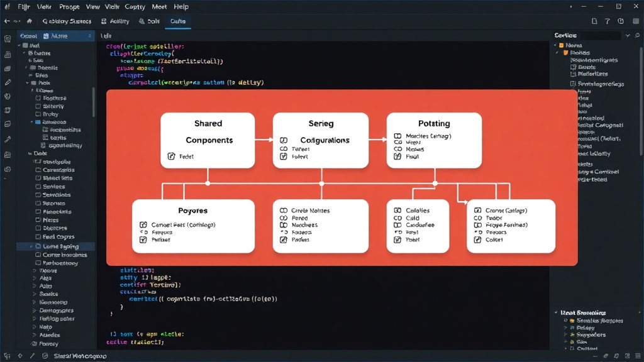Select the 'Poyores' diagram node title
This screenshot has height=362, width=644.
[192, 210]
